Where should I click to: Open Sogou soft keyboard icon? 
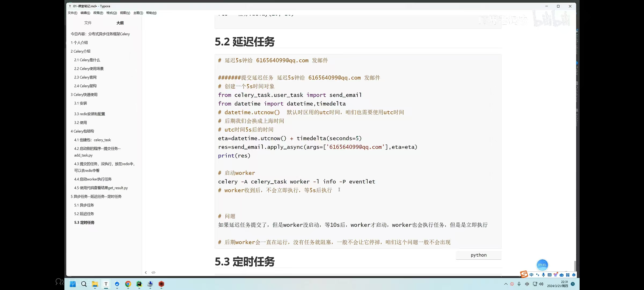[550, 275]
